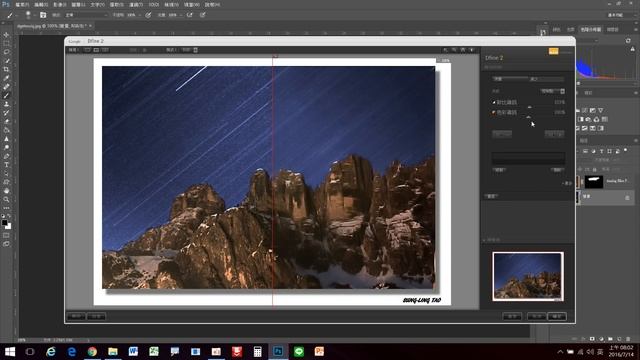The height and width of the screenshot is (360, 640).
Task: Open Chrome from the taskbar
Action: tap(92, 351)
